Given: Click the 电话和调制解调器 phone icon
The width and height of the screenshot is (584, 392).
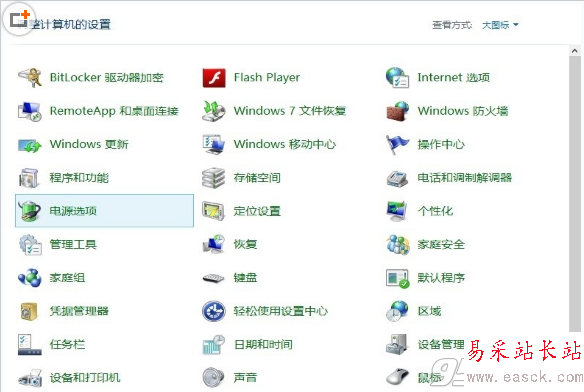Looking at the screenshot, I should 397,178.
